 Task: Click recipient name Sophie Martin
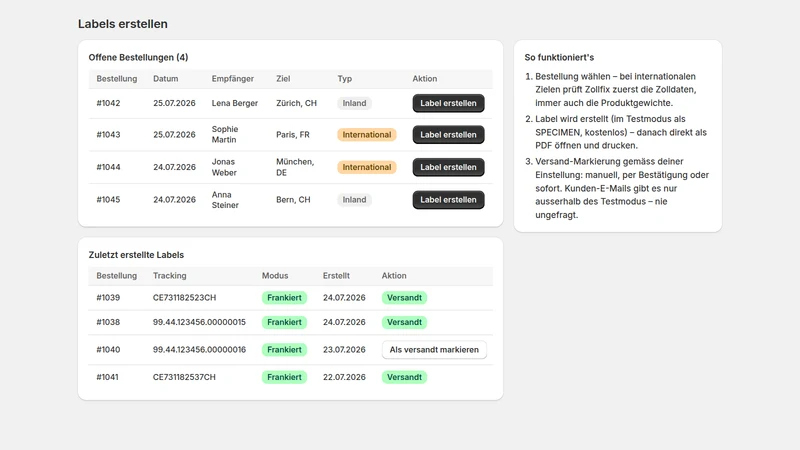coord(225,135)
